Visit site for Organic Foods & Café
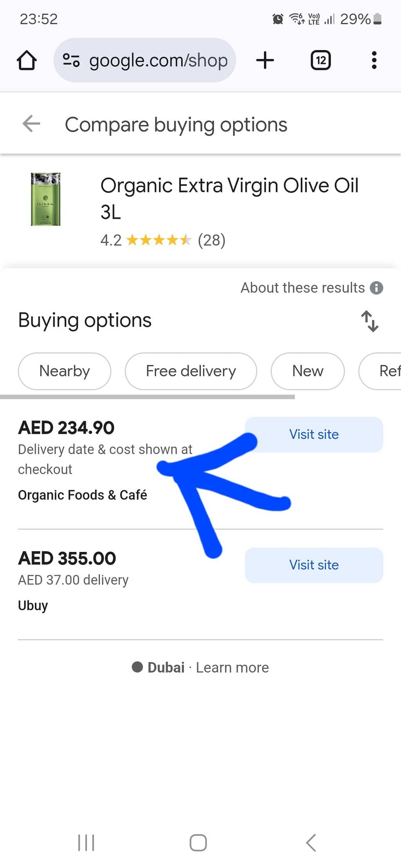 click(314, 435)
